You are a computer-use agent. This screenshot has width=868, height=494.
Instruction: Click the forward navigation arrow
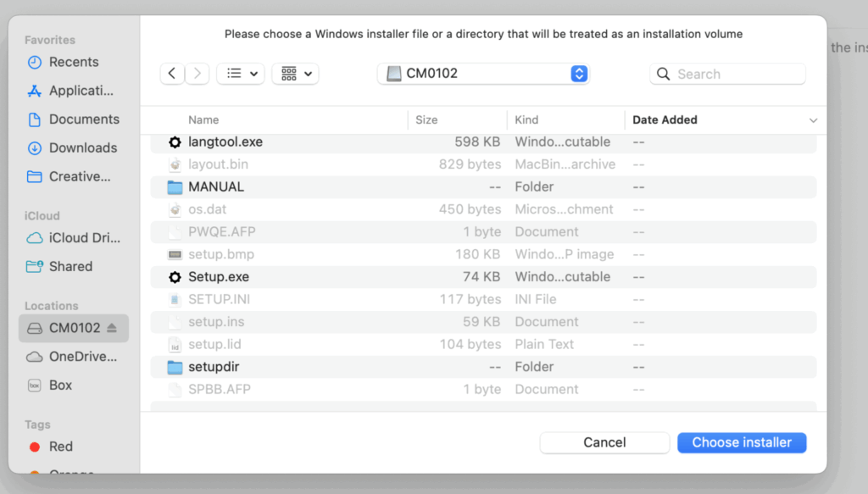point(197,74)
